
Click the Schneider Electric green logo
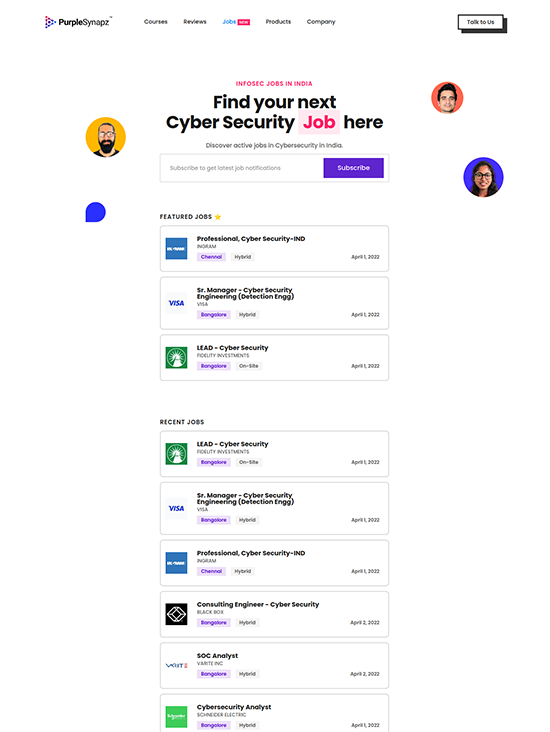[176, 717]
